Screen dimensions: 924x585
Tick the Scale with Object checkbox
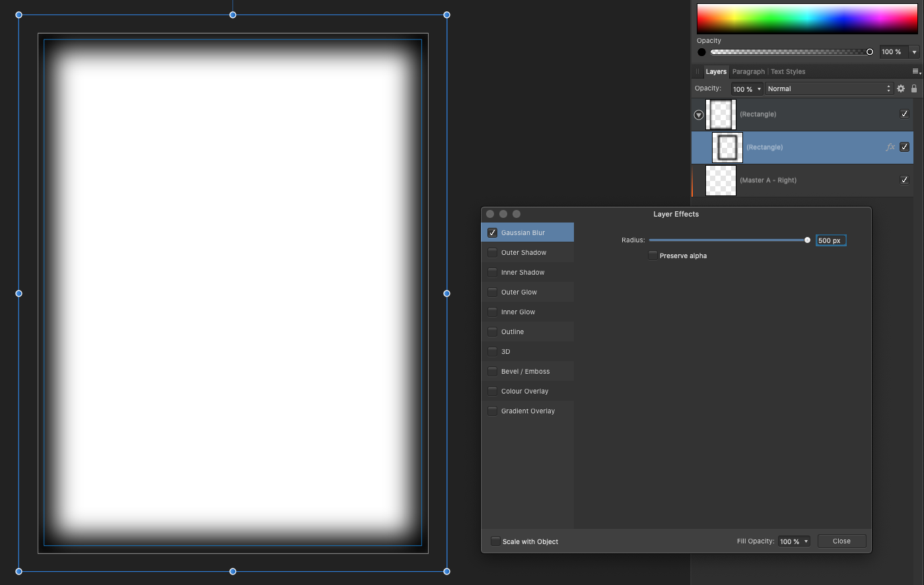tap(495, 541)
